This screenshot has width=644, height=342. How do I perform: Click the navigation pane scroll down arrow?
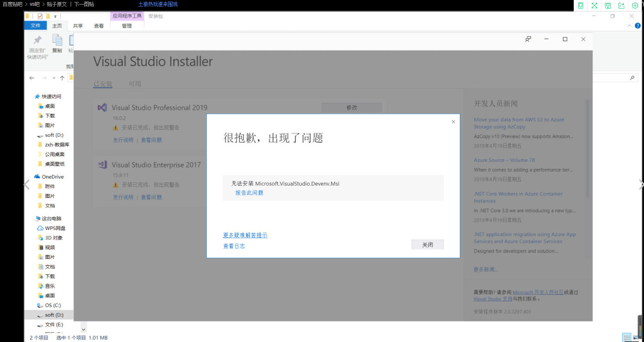coord(83,329)
